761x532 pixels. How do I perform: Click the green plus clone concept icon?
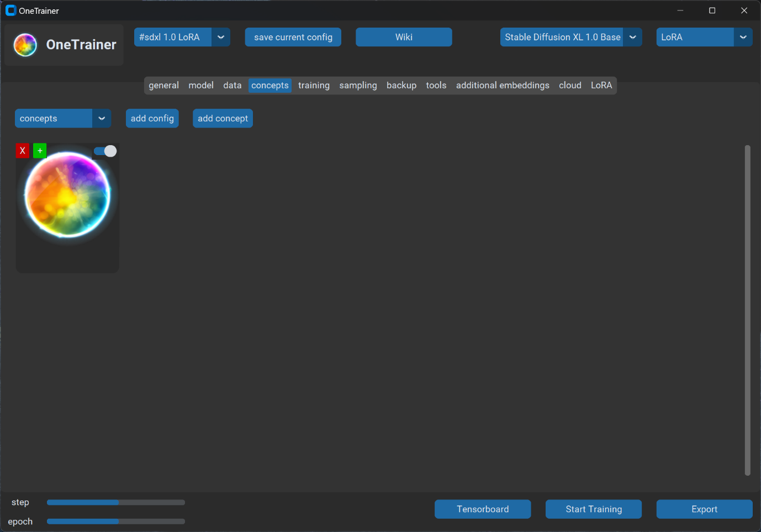coord(40,151)
